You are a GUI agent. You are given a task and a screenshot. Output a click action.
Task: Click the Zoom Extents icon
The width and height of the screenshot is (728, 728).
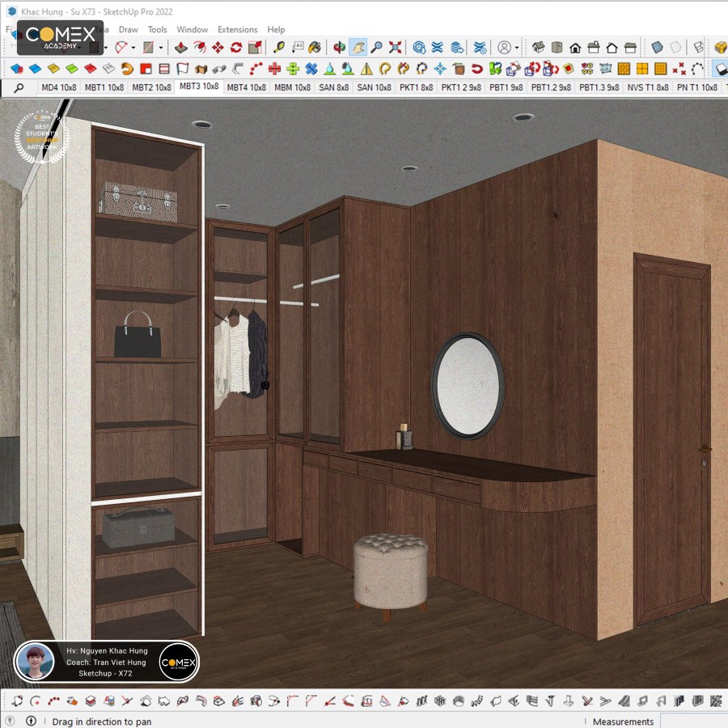[x=395, y=48]
